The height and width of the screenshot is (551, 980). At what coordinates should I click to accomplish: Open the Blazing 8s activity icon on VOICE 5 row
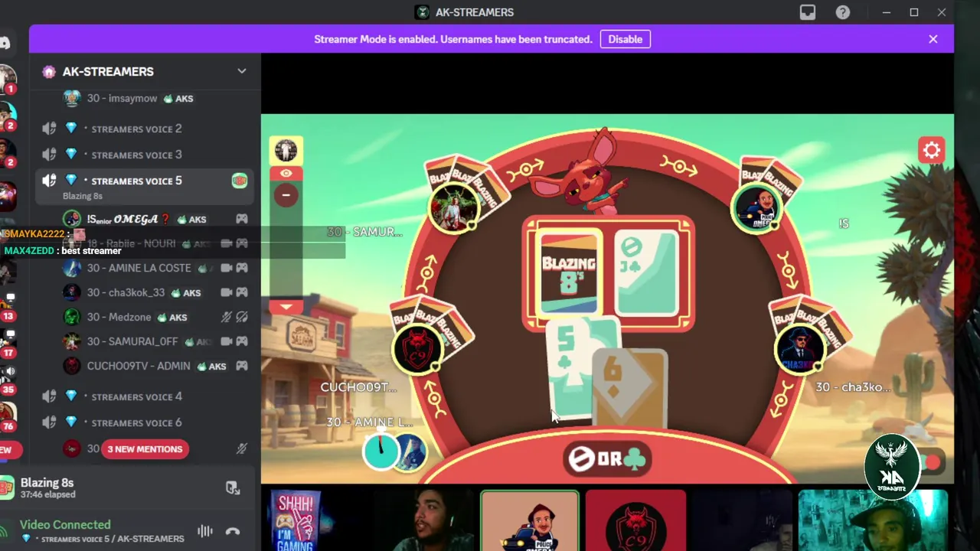[x=240, y=181]
